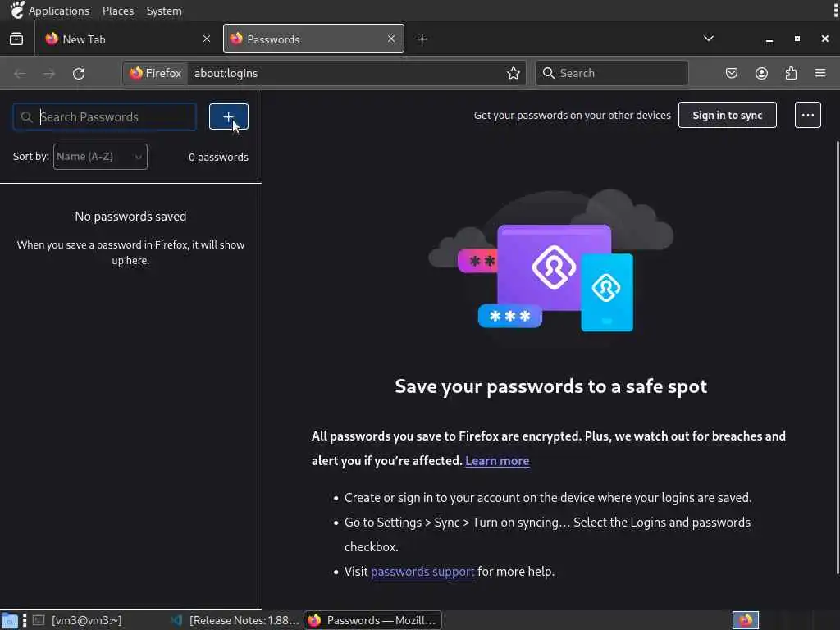
Task: Open the Pocket save icon
Action: click(732, 73)
